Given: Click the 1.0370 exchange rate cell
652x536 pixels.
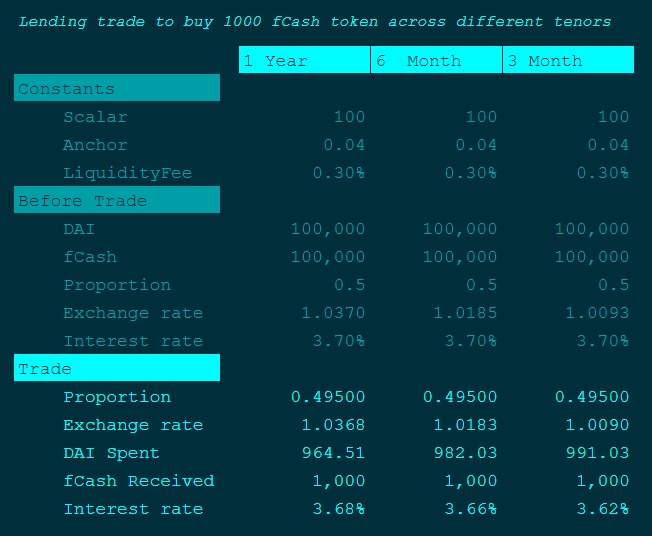Looking at the screenshot, I should pos(333,313).
